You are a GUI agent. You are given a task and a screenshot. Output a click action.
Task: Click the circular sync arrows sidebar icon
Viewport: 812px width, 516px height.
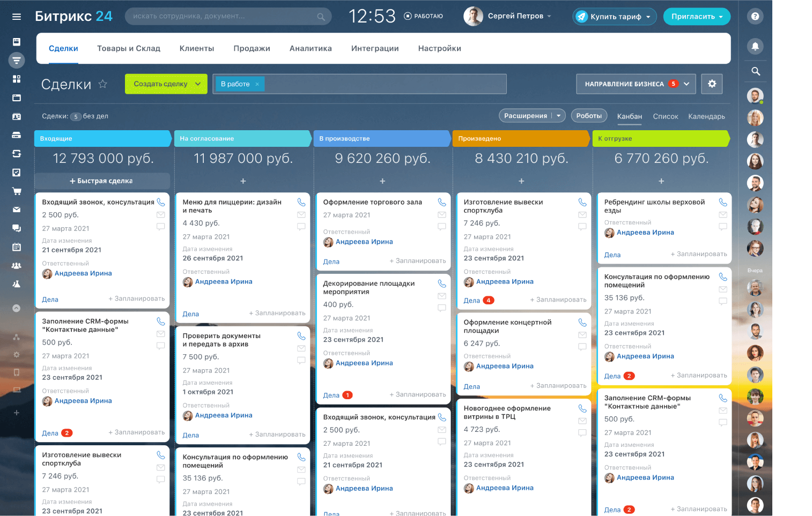click(17, 154)
